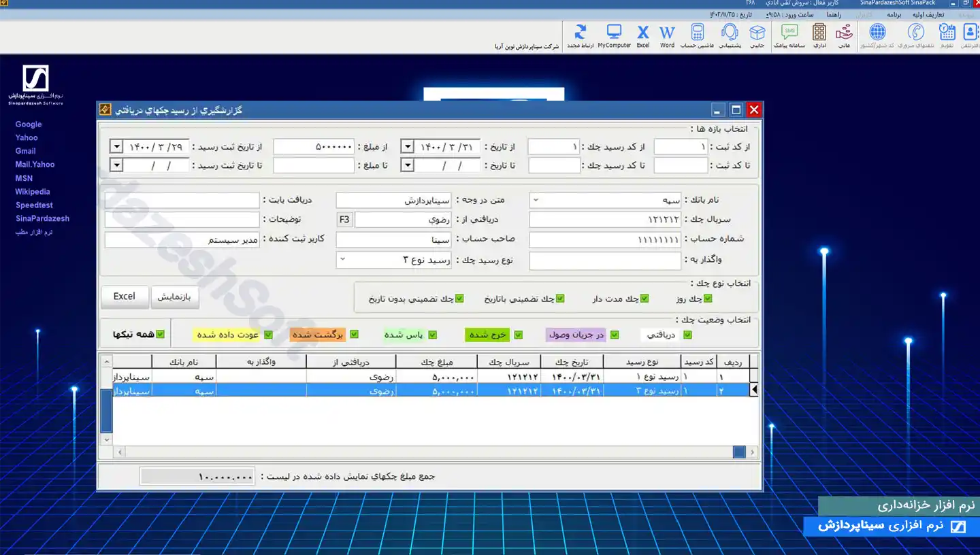
Task: Click the current row arrow marker in the grid
Action: click(x=753, y=390)
